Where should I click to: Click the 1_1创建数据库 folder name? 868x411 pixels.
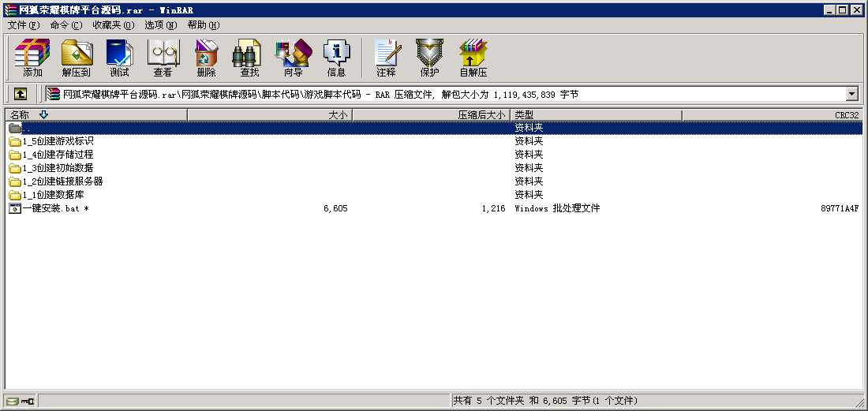point(54,196)
